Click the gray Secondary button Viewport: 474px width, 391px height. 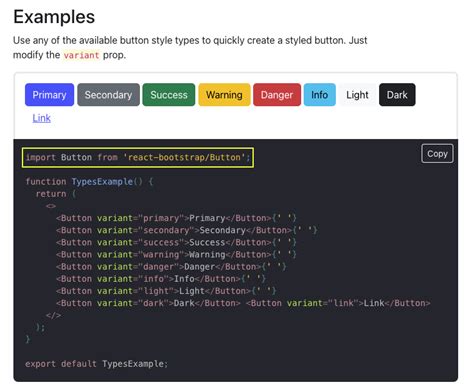point(108,95)
